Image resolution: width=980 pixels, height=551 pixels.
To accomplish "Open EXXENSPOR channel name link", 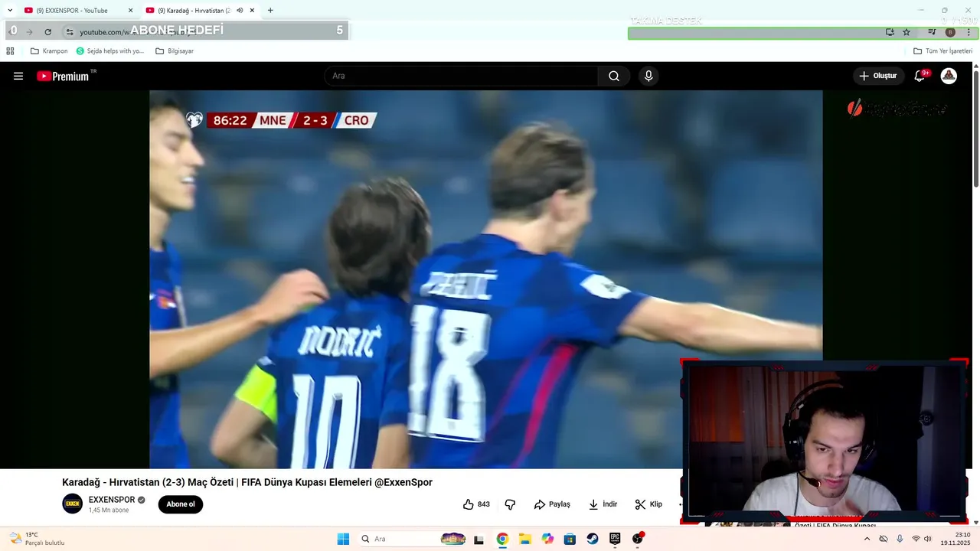I will pyautogui.click(x=112, y=500).
